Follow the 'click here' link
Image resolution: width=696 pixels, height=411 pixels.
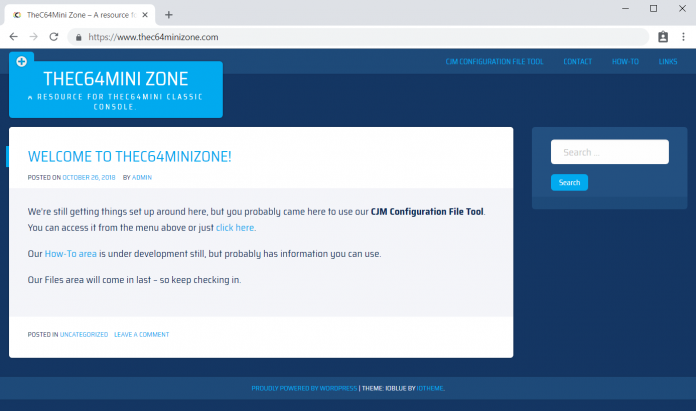pyautogui.click(x=235, y=228)
